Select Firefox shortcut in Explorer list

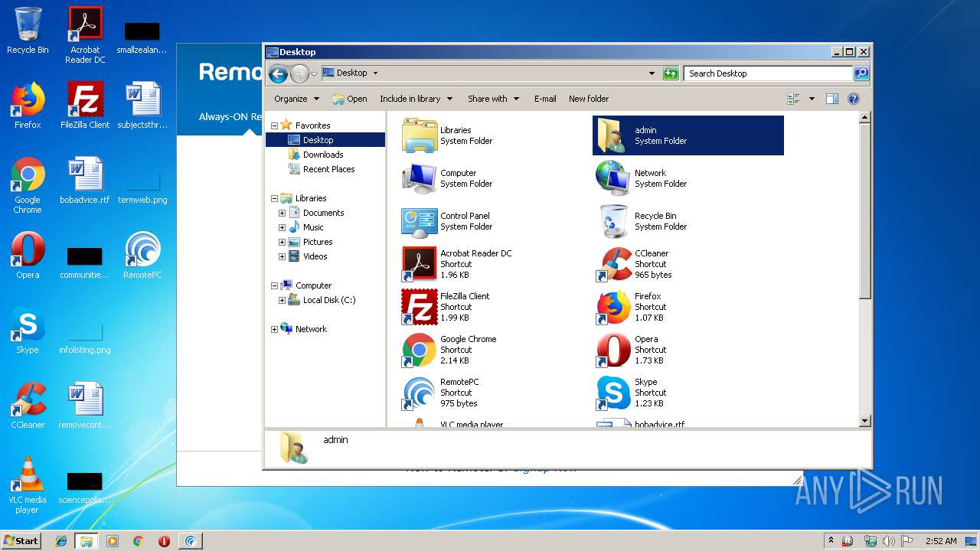pos(612,307)
